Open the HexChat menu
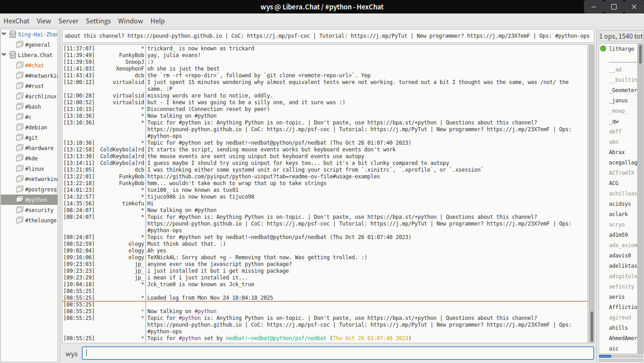The image size is (644, 363). [17, 21]
